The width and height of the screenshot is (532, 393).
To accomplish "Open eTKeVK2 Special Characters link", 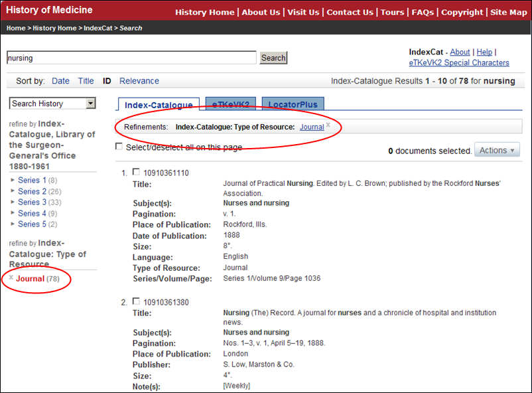I will click(459, 62).
